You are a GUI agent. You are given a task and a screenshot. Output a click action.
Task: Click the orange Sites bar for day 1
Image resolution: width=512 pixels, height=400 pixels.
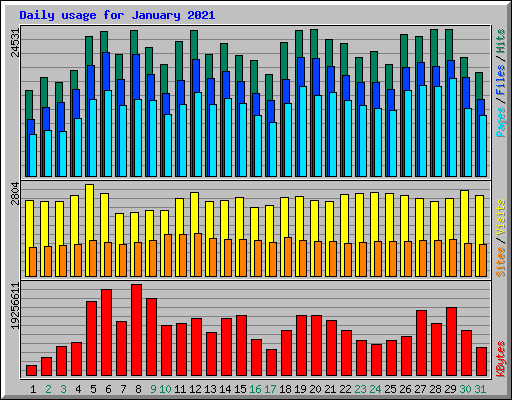tap(33, 262)
